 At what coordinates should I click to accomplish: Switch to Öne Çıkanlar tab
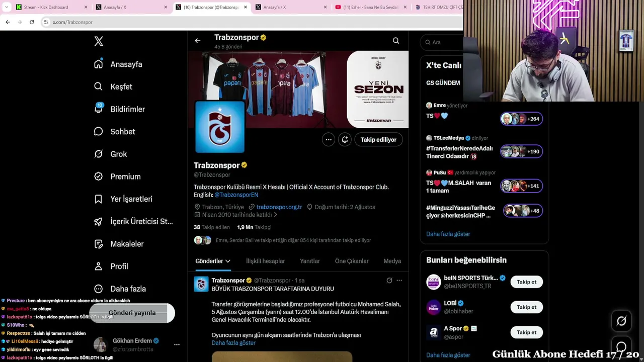(x=352, y=261)
